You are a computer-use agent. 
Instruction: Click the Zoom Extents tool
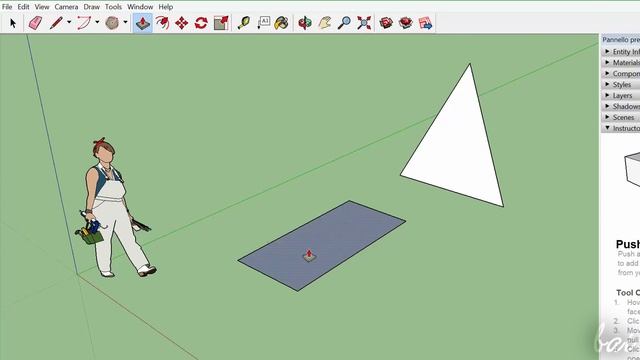point(364,23)
